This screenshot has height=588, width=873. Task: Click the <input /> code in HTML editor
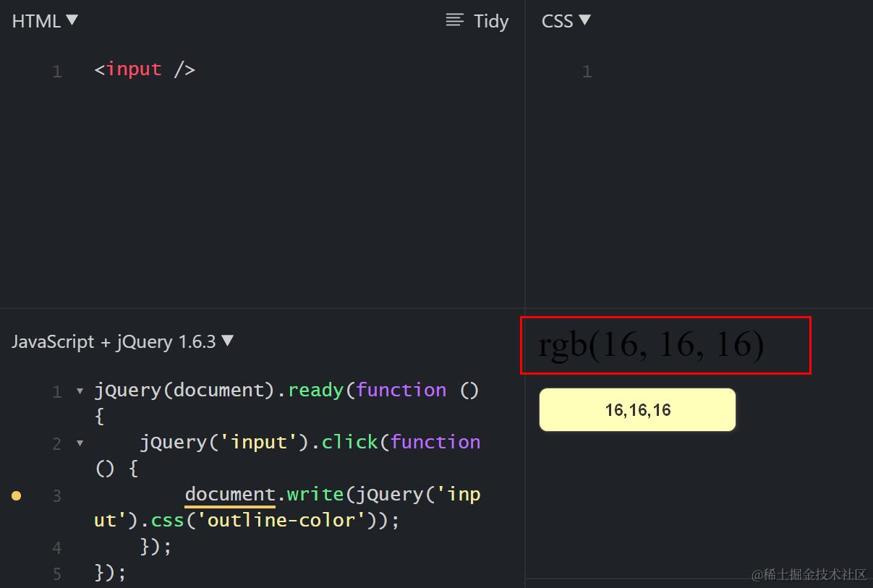click(145, 69)
